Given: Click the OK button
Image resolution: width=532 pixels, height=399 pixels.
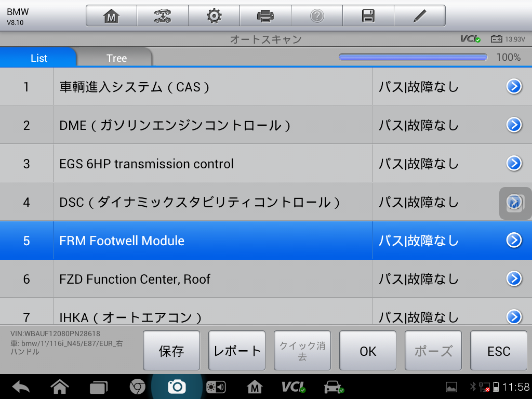Looking at the screenshot, I should [x=368, y=351].
